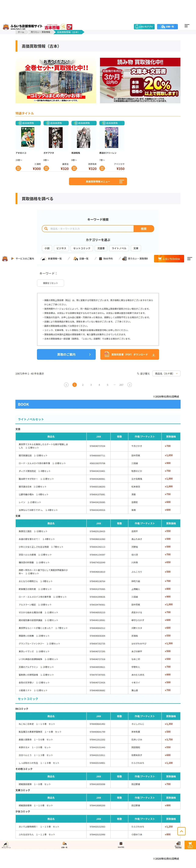Click 東京レイヴンズ 1-16巻セット row
Viewport: 196px width, 868px height.
(x=98, y=651)
